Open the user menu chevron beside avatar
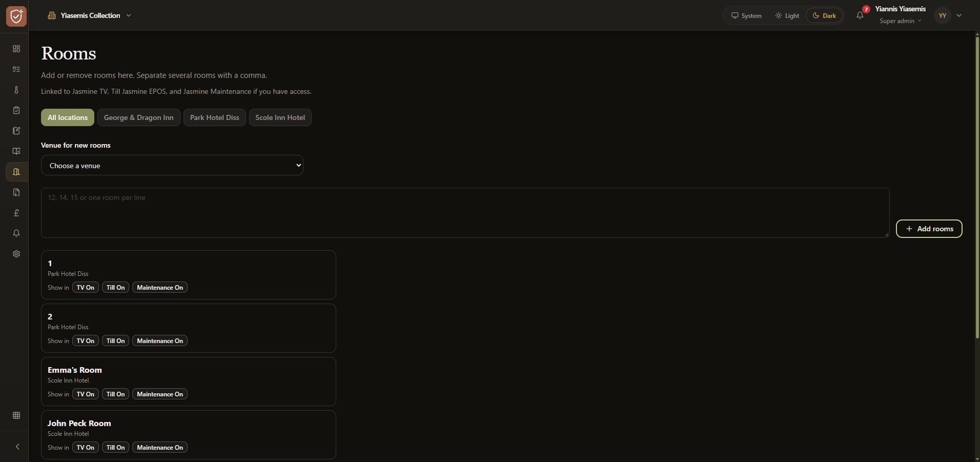This screenshot has width=980, height=462. tap(959, 15)
